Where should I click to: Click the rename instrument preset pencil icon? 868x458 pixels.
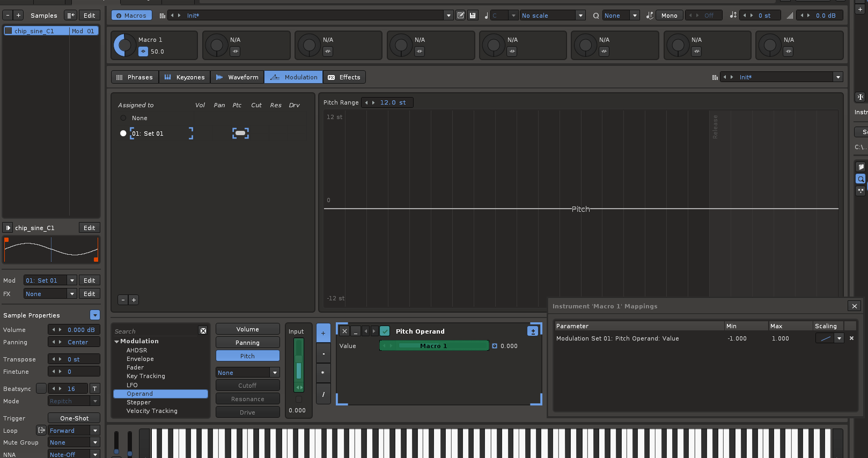(x=461, y=16)
